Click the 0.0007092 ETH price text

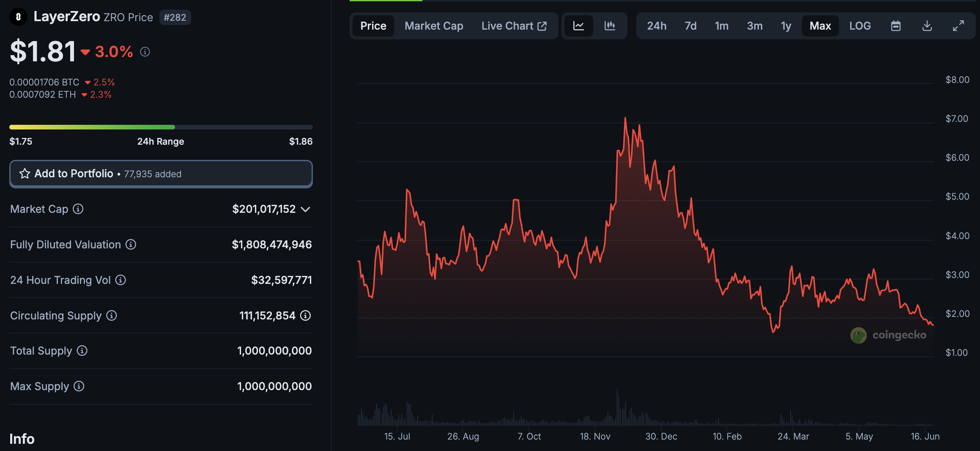[x=43, y=94]
